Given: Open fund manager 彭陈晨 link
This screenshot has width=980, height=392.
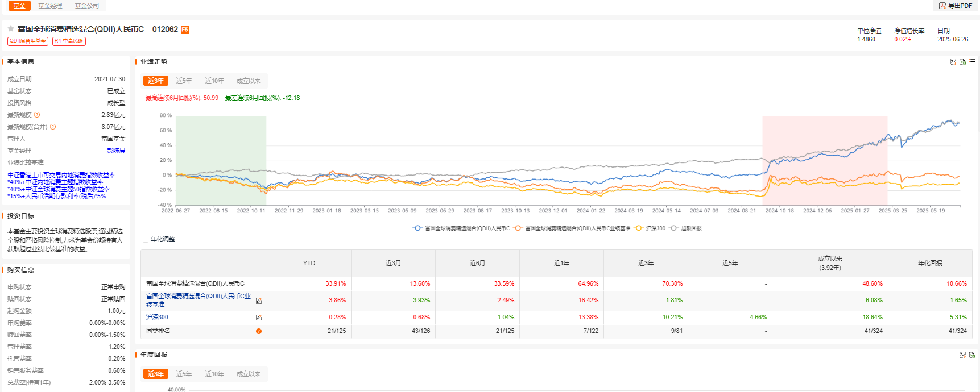Looking at the screenshot, I should pyautogui.click(x=116, y=151).
